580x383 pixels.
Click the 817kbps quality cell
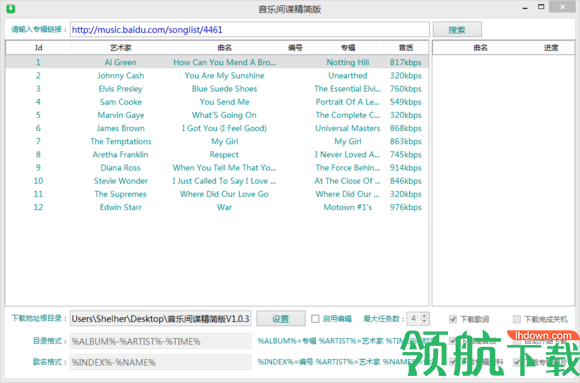(x=406, y=62)
